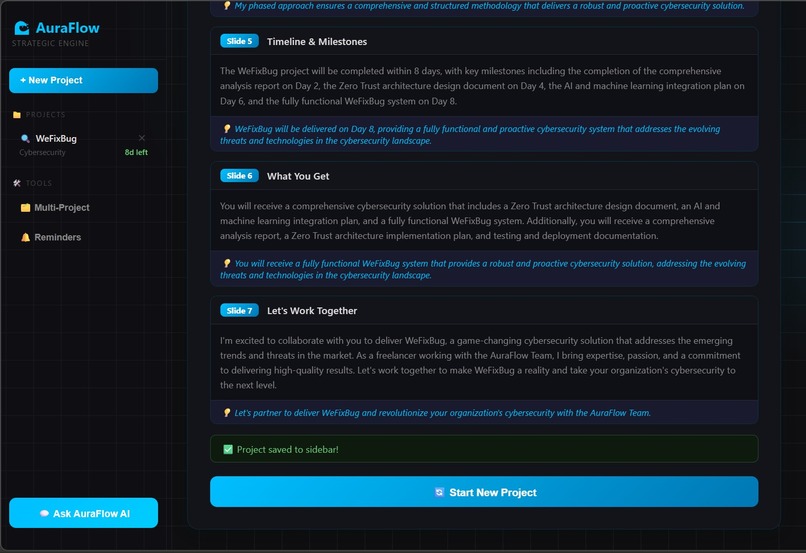Screen dimensions: 806x553
Task: Click Slide 6 paragraph starting You will receive
Action: coord(470,221)
